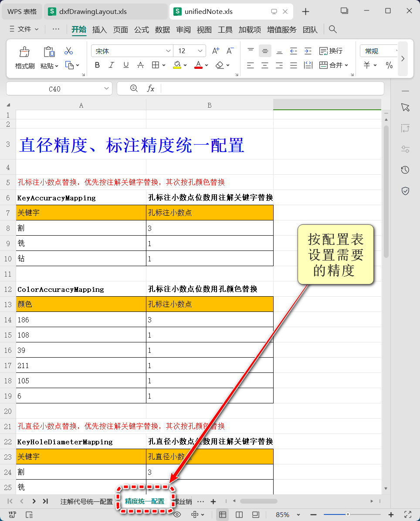Apply strikethrough formatting icon
The height and width of the screenshot is (521, 420).
[x=141, y=65]
